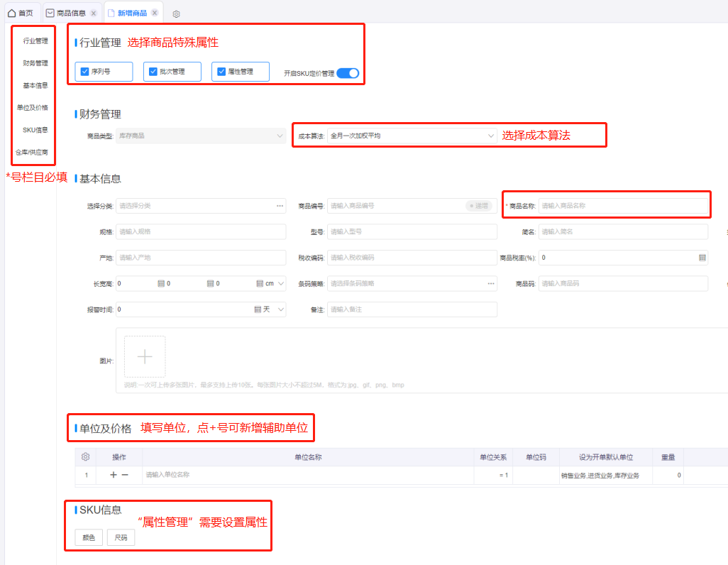
Task: Add a unit row with plus icon
Action: (x=114, y=475)
